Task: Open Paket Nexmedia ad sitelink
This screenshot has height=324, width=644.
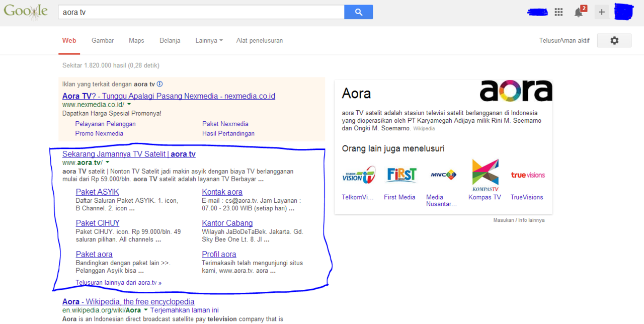Action: pos(225,124)
